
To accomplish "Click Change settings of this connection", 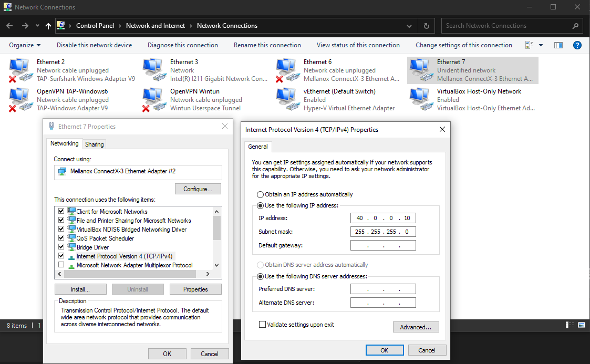I will click(463, 45).
